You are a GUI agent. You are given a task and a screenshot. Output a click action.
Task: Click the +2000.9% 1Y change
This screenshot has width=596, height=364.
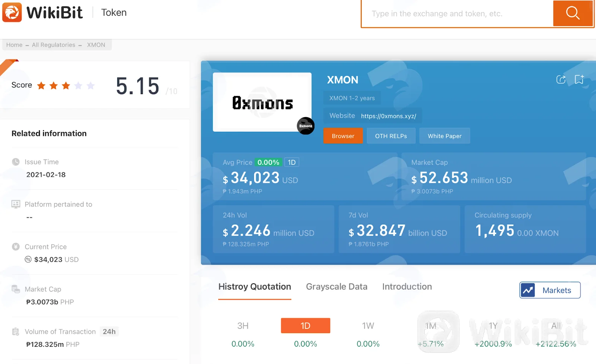tap(493, 344)
